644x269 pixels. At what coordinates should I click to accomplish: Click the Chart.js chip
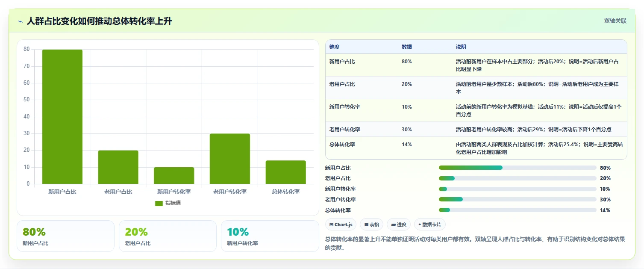(341, 225)
